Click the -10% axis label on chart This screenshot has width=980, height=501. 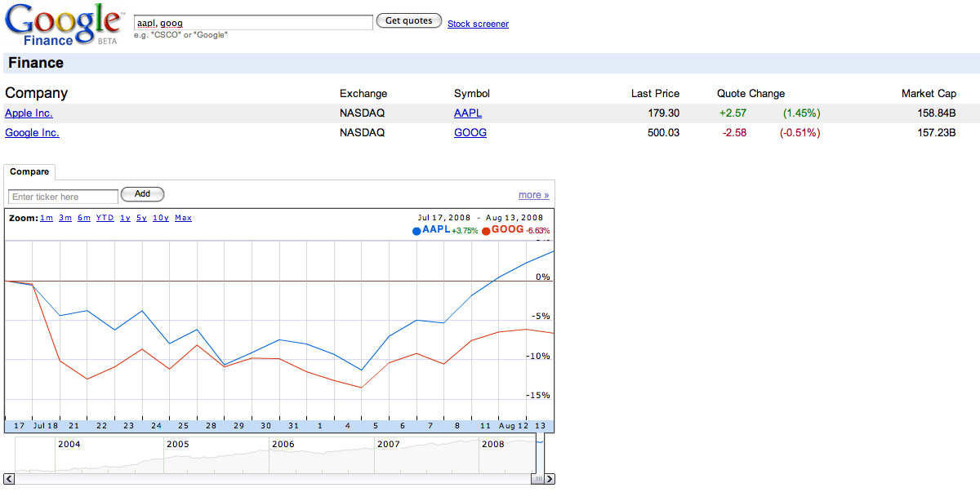[539, 357]
